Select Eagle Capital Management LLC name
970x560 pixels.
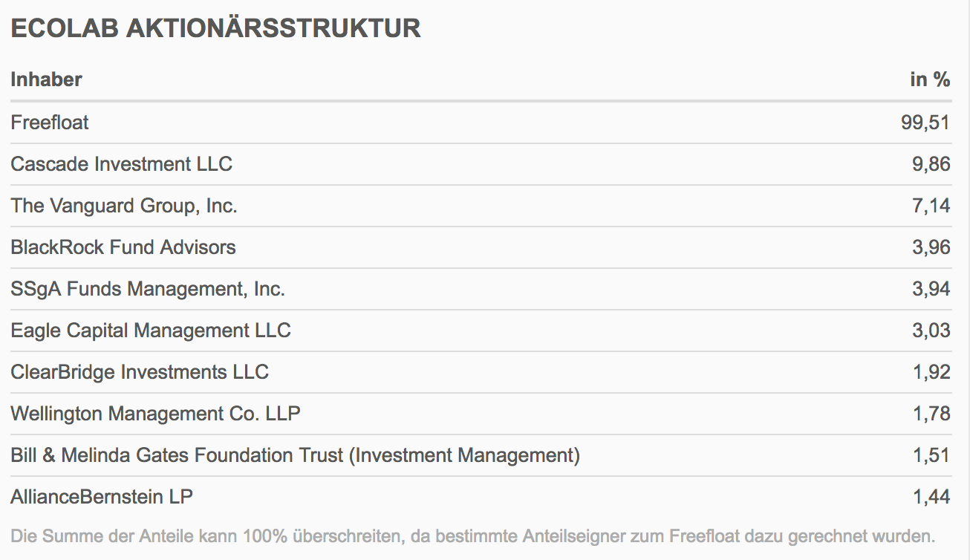tap(151, 331)
